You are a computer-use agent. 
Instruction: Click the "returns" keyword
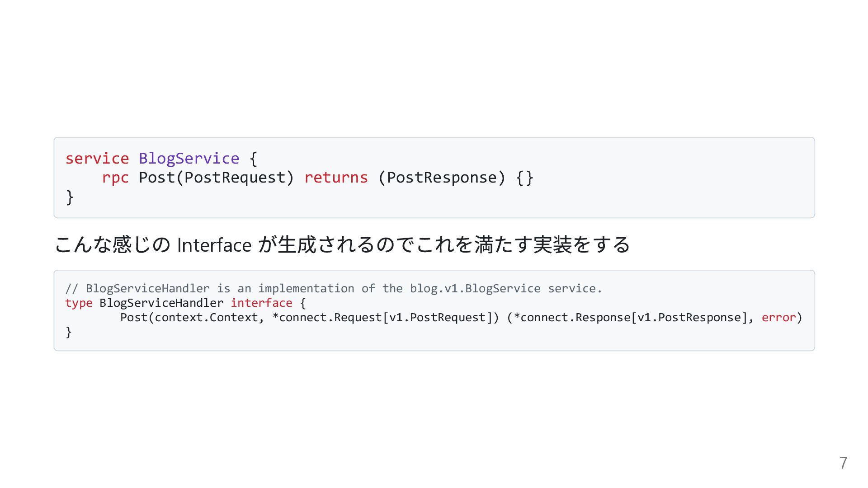(336, 178)
